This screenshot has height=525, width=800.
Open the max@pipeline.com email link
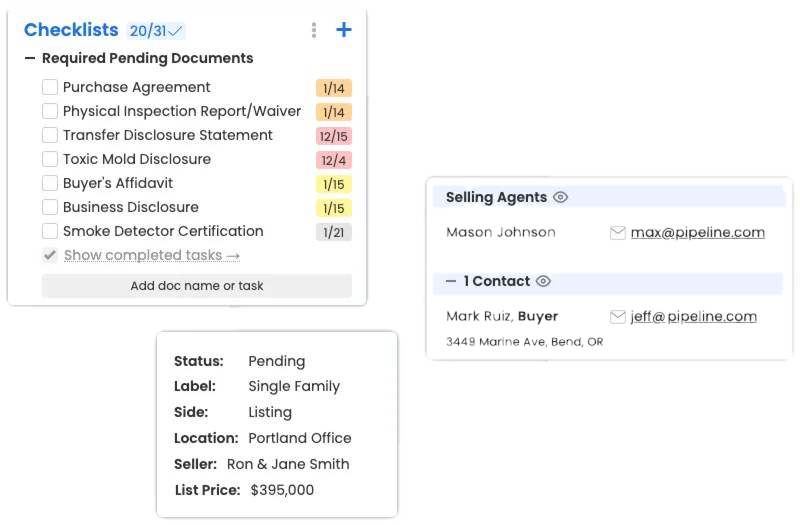coord(697,233)
